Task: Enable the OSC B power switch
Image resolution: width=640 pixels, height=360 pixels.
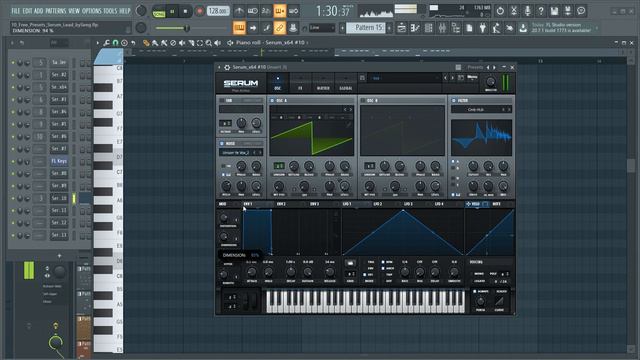Action: pos(362,100)
